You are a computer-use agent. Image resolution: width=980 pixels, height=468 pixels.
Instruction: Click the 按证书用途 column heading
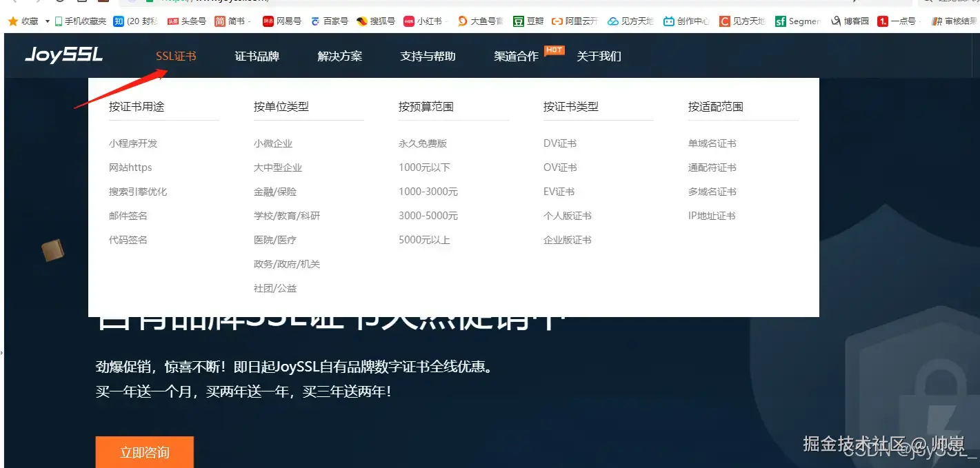point(137,107)
